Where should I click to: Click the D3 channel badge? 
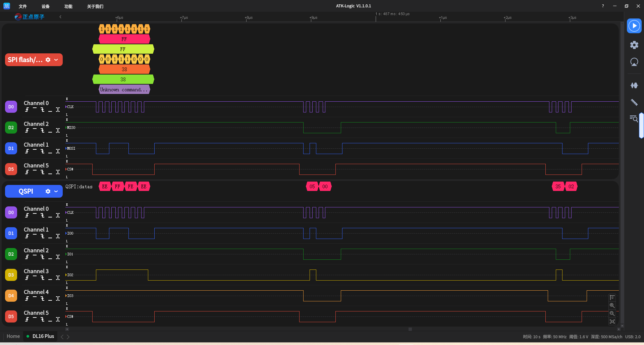(x=11, y=275)
